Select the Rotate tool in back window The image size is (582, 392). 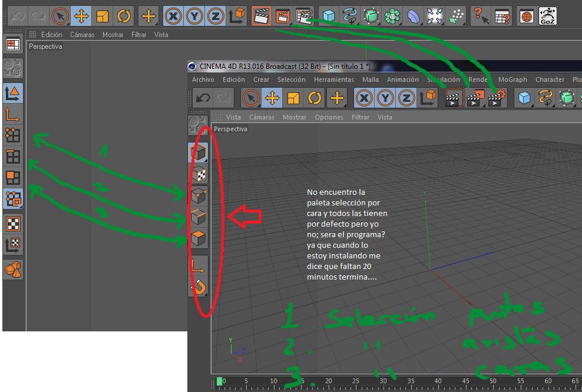124,16
